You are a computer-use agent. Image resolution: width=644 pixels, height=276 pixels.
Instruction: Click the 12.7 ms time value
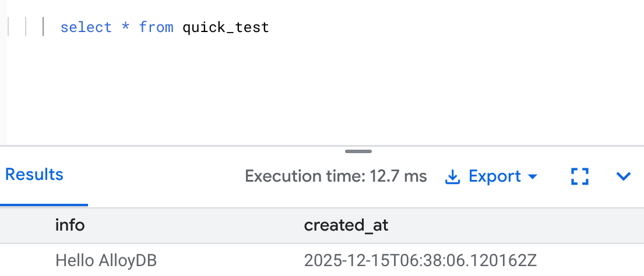[x=399, y=176]
